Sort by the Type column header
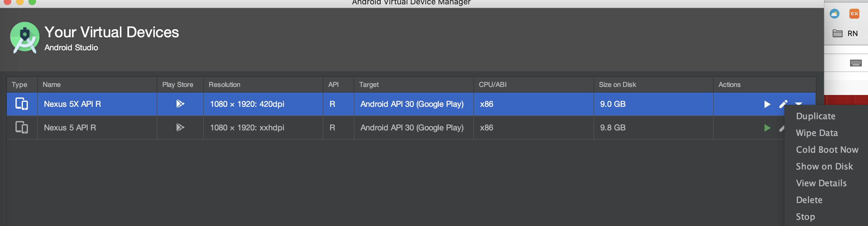Image resolution: width=868 pixels, height=226 pixels. [22, 84]
